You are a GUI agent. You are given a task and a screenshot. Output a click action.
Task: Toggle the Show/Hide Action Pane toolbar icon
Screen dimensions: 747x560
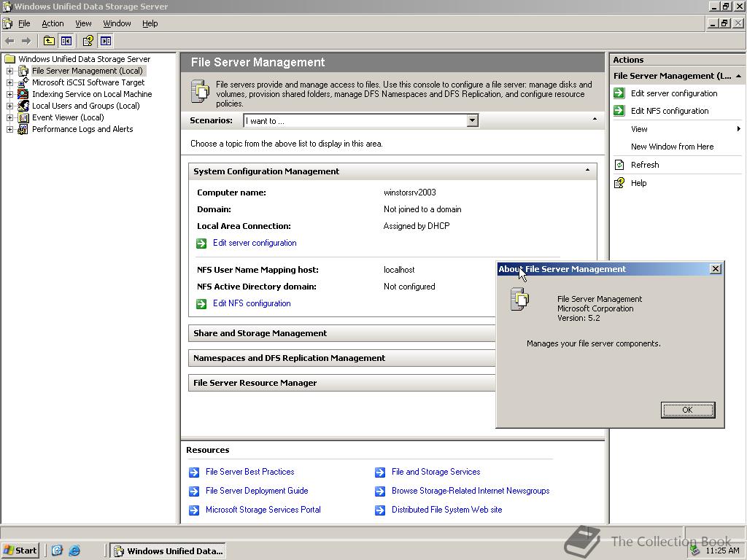[106, 41]
